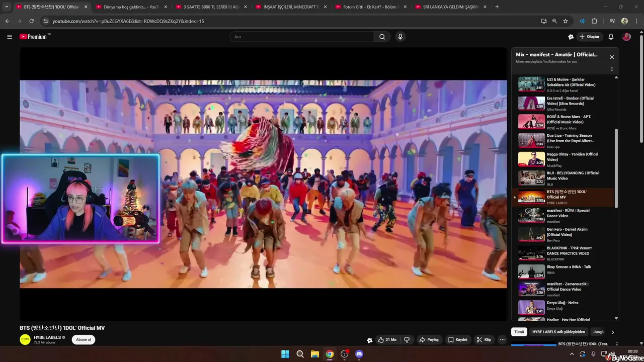The width and height of the screenshot is (644, 362).
Task: Close the Mix playlist panel
Action: coord(612,57)
